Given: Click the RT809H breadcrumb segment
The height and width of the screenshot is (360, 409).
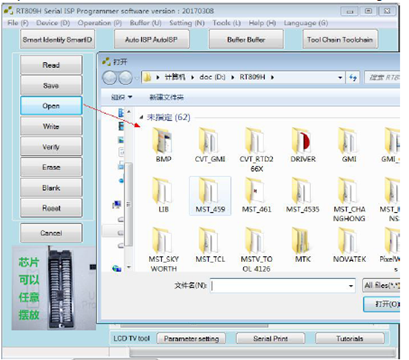Looking at the screenshot, I should tap(252, 77).
